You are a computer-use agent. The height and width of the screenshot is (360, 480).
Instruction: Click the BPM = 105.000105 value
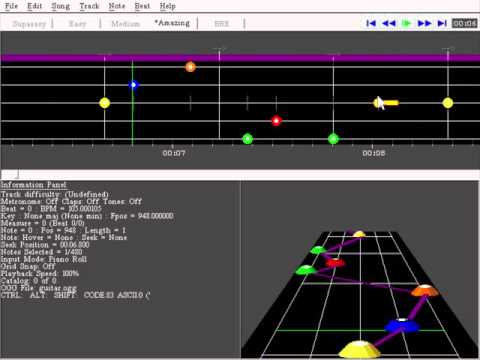coord(71,209)
